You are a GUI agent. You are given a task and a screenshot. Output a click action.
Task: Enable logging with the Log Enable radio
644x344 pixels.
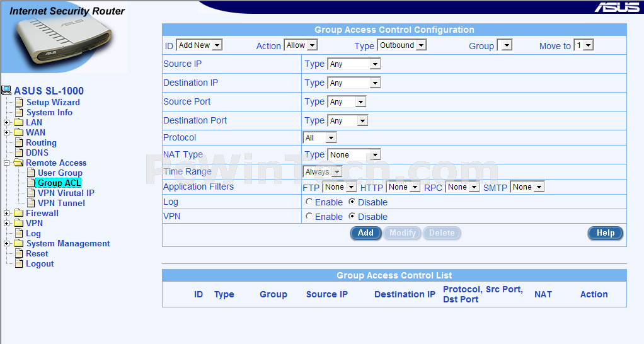tap(309, 202)
